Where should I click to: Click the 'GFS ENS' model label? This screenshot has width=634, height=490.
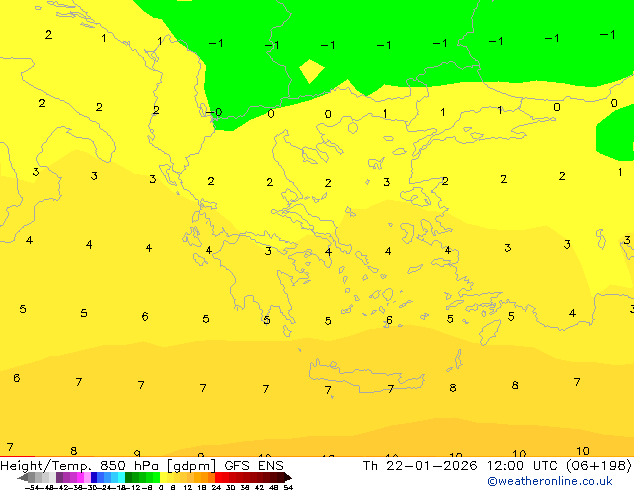(254, 466)
